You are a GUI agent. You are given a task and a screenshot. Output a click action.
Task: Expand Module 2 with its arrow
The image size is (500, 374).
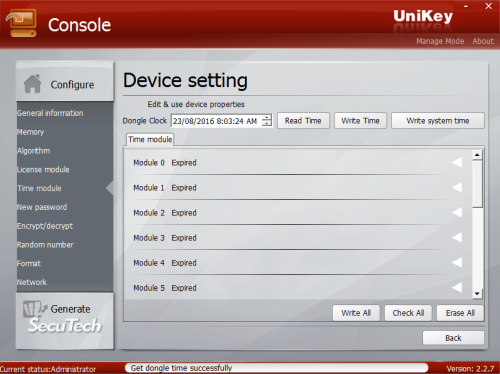457,212
